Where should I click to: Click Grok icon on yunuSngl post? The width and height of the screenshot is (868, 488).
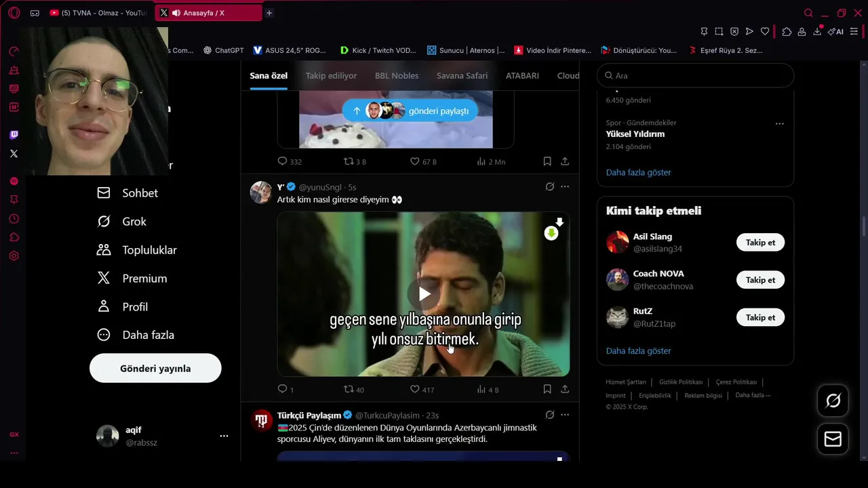tap(550, 187)
